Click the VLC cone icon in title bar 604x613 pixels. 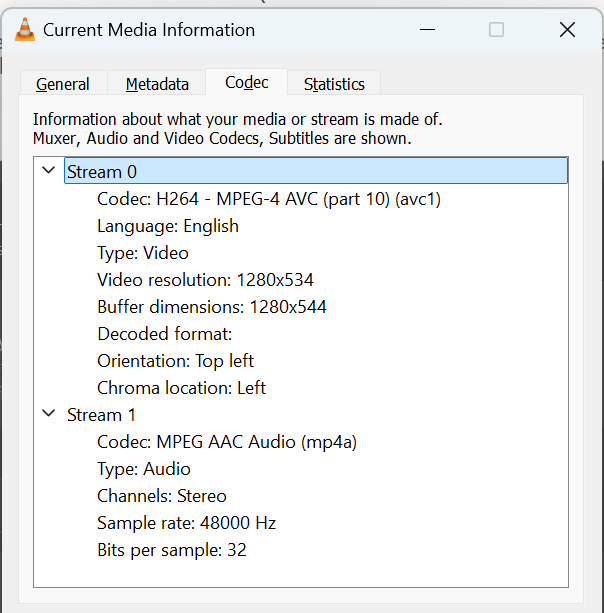point(25,30)
